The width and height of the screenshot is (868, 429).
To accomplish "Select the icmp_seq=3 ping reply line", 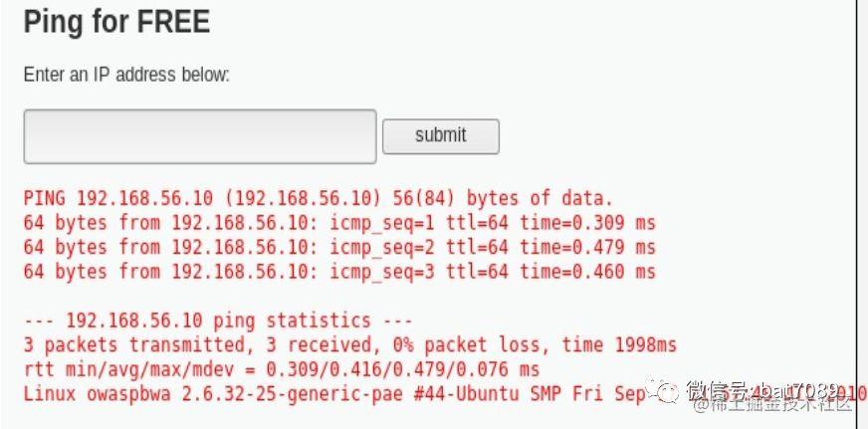I will click(x=339, y=272).
